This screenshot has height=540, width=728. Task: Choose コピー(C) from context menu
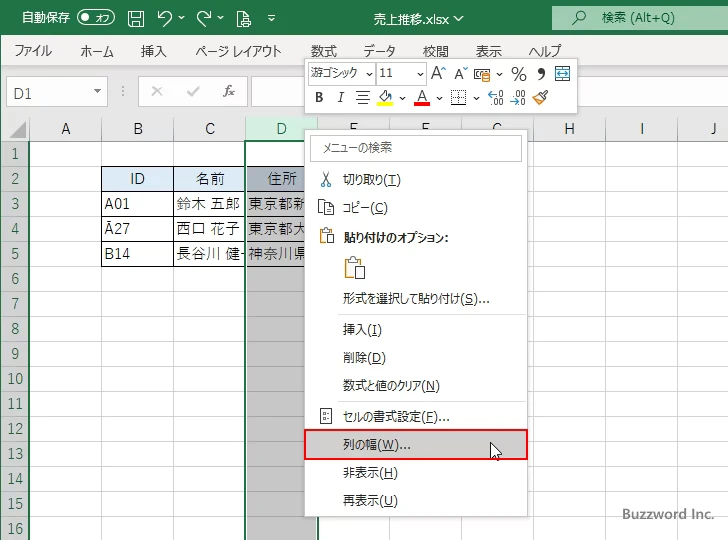tap(416, 208)
